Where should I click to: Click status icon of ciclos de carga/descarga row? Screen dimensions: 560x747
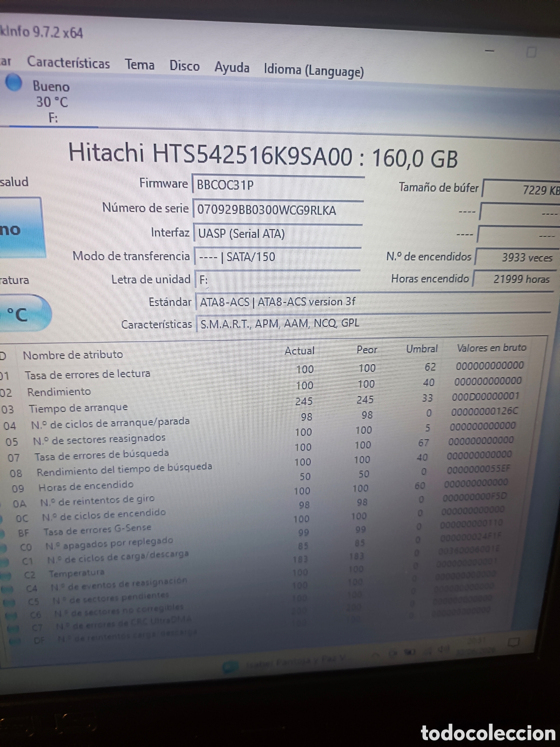tap(5, 562)
